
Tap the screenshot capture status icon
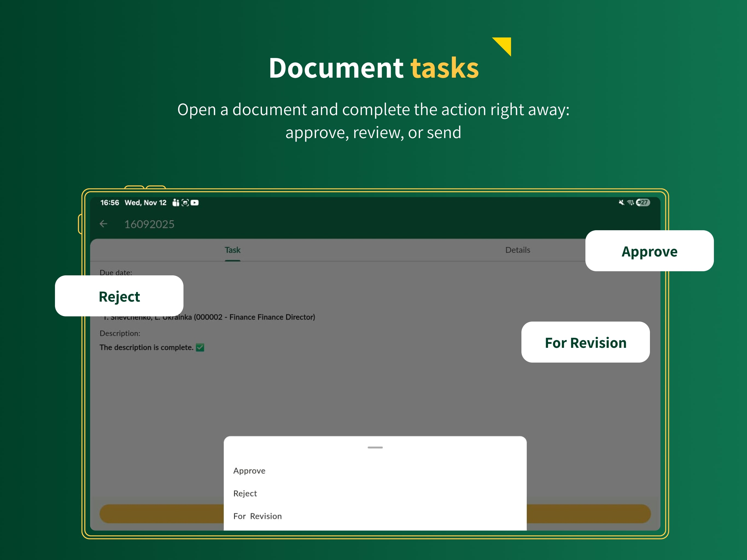[x=185, y=203]
